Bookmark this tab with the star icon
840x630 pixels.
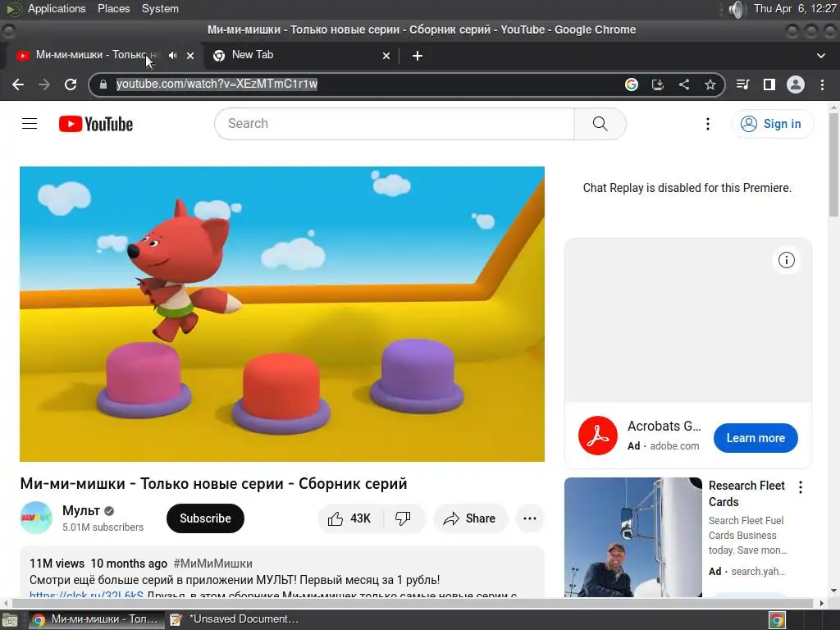(x=710, y=84)
